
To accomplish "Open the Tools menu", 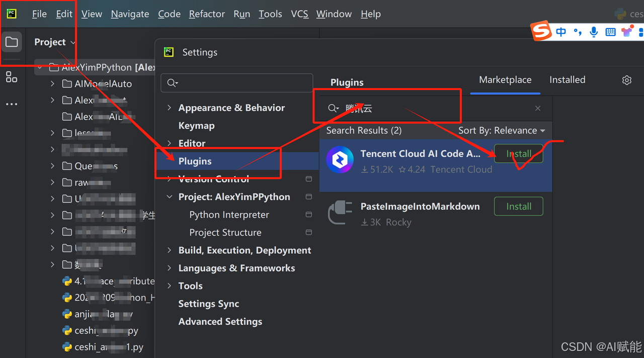I will click(270, 14).
